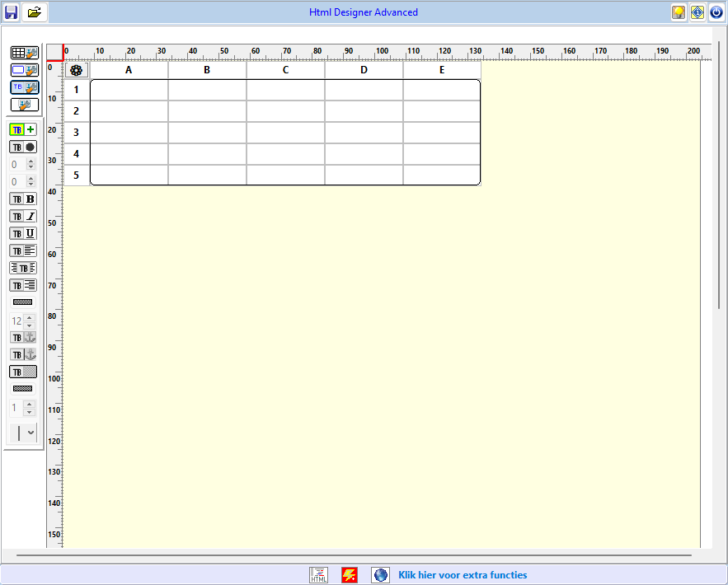
Task: Select column E header
Action: 442,70
